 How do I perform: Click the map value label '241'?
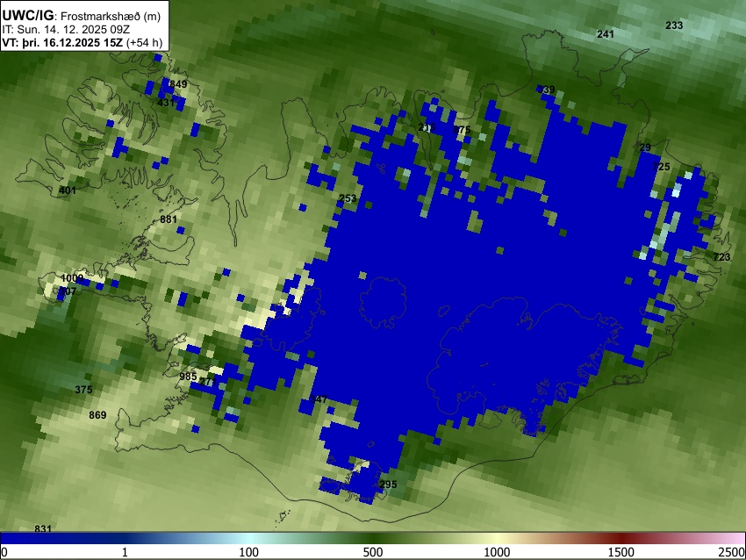click(606, 34)
